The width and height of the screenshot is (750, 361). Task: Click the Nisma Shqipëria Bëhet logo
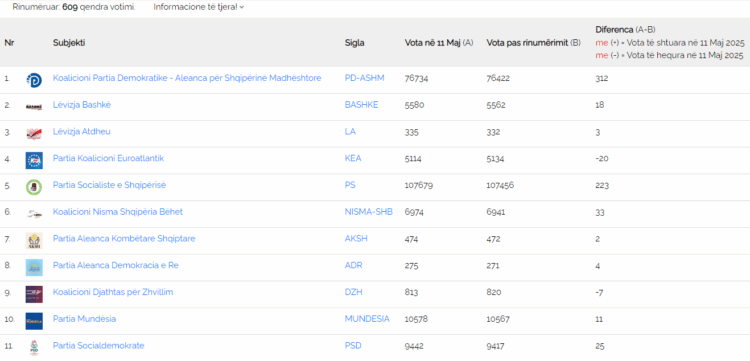pyautogui.click(x=34, y=214)
